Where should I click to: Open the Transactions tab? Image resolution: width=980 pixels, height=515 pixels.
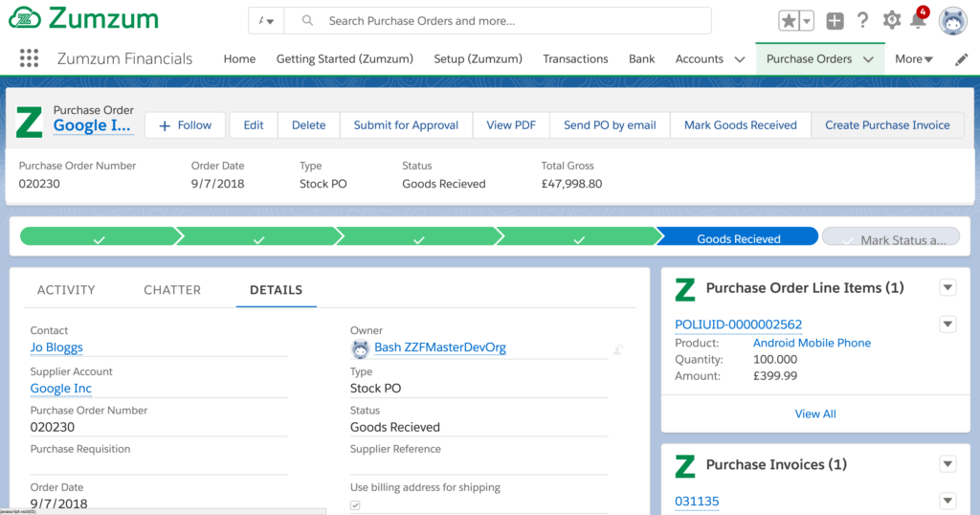point(575,58)
